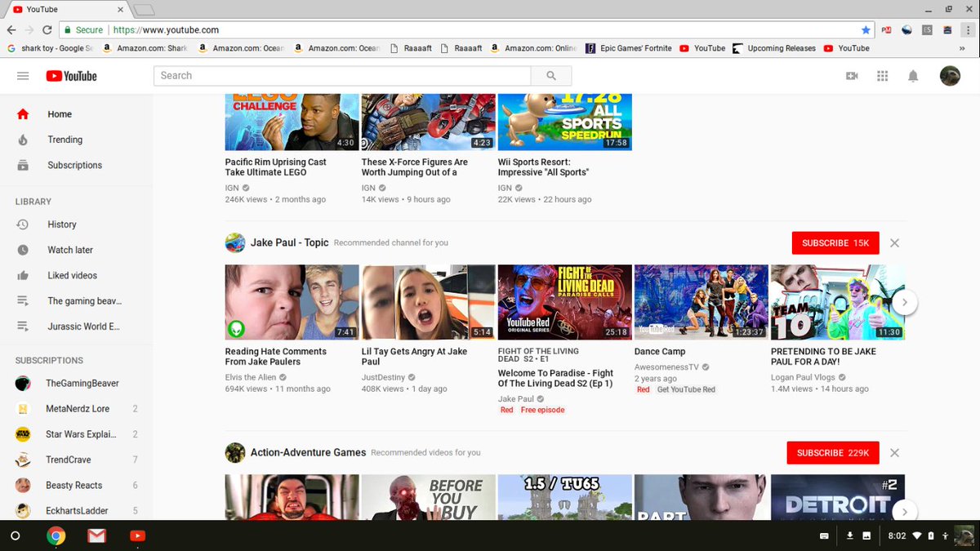Click the YouTube logo
Screen dimensions: 980x551
click(71, 76)
